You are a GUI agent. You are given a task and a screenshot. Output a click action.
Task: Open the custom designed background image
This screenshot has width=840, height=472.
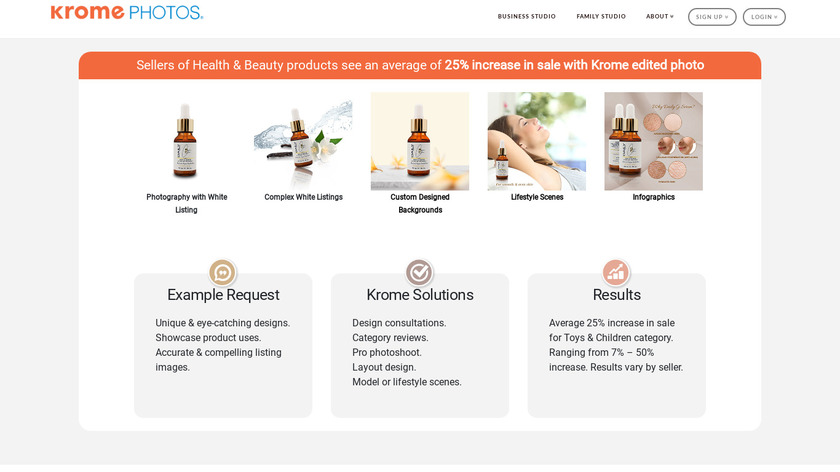click(420, 141)
